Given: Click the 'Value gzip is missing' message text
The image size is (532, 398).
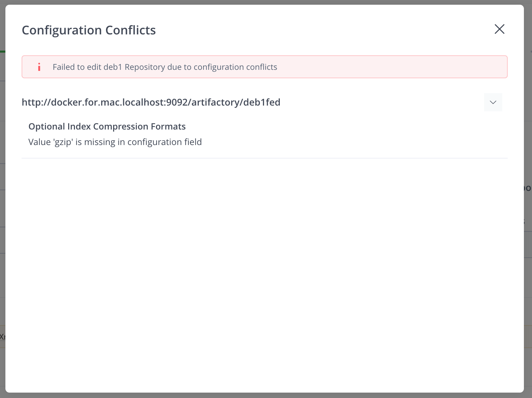Looking at the screenshot, I should tap(115, 142).
